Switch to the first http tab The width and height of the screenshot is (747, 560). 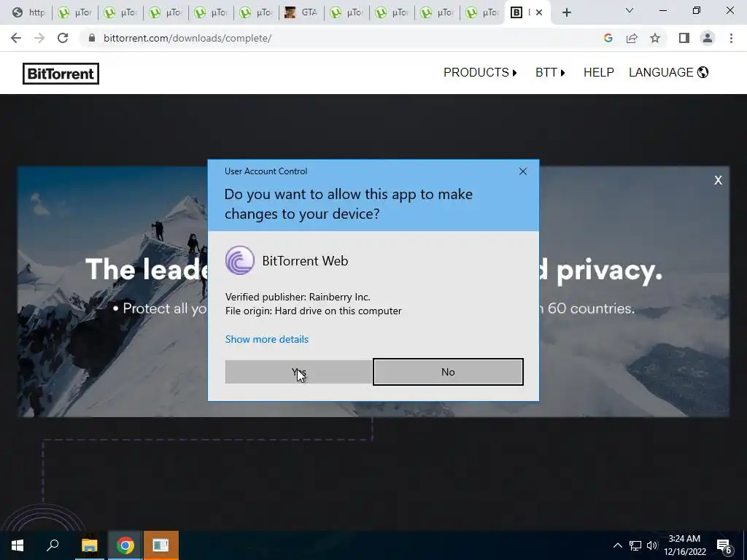pos(29,12)
